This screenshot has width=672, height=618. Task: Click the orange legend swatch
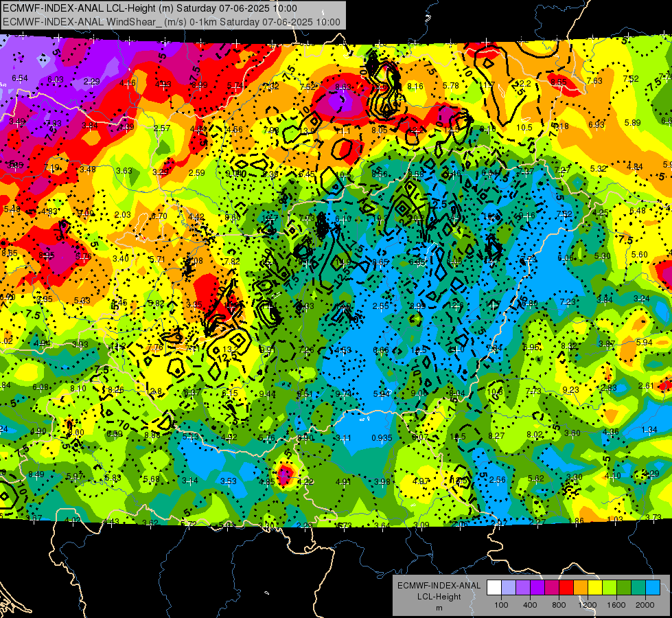(x=581, y=588)
